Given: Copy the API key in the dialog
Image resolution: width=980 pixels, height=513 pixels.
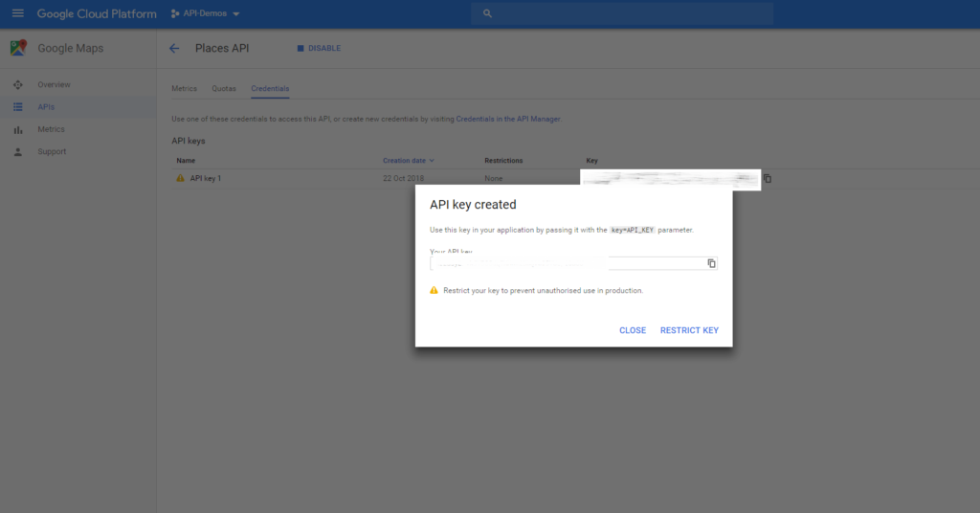Looking at the screenshot, I should (x=711, y=263).
